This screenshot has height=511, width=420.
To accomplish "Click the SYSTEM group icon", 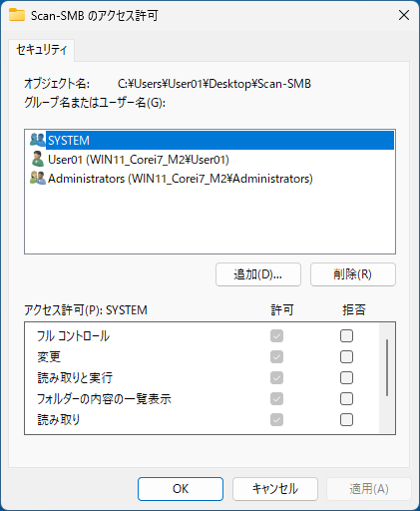I will click(x=37, y=140).
